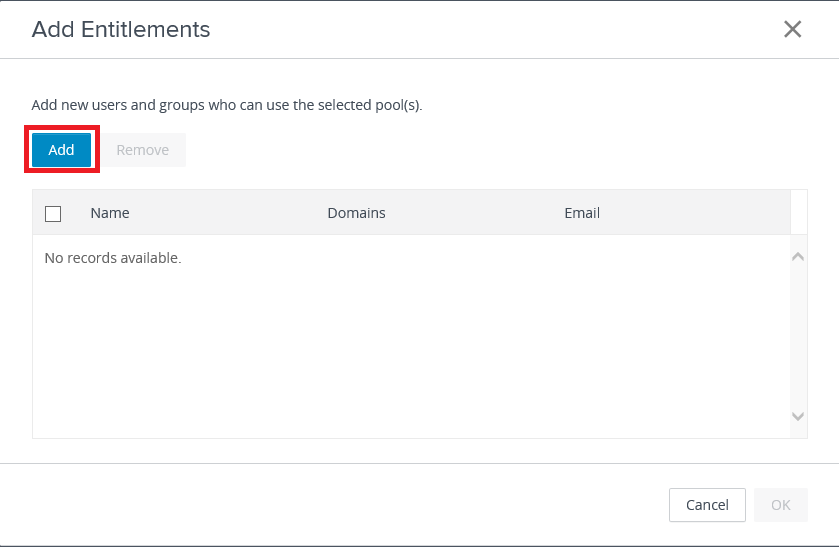Click the instruction text about selected pool(s)
The height and width of the screenshot is (547, 839).
tap(227, 105)
